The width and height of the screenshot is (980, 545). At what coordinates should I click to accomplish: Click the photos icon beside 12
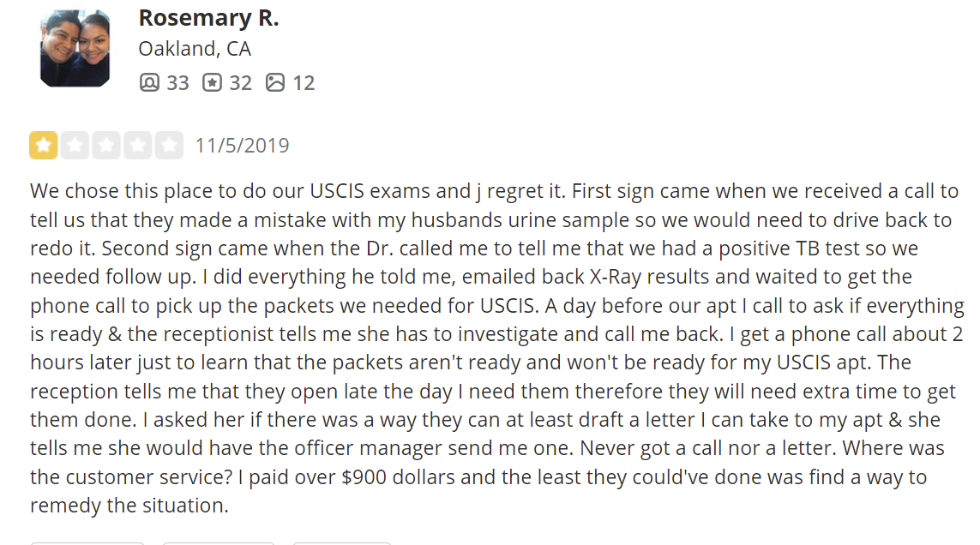point(275,82)
